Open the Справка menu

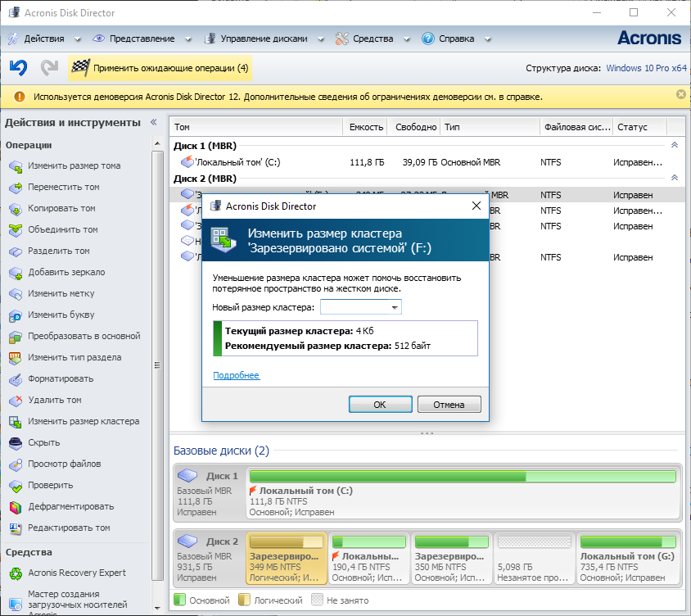[456, 38]
